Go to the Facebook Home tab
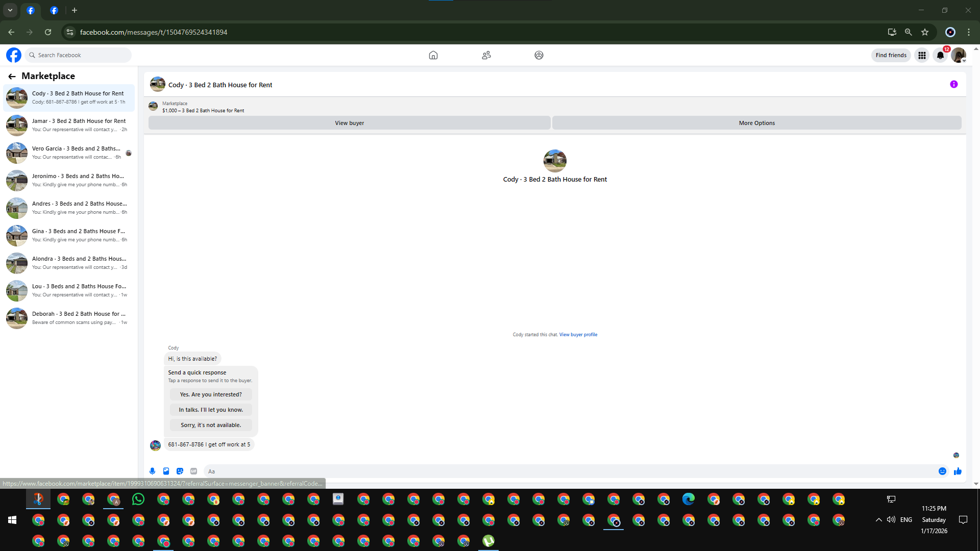This screenshot has width=980, height=551. [x=433, y=55]
